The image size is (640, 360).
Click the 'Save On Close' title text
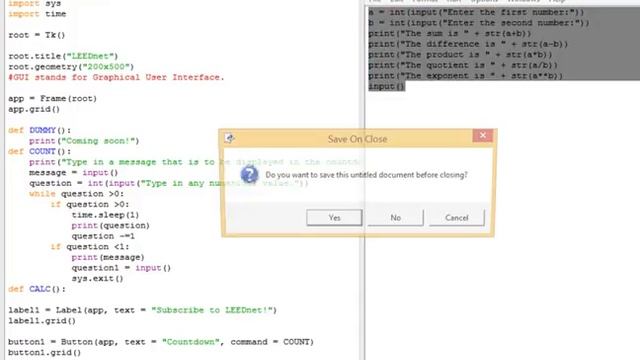357,139
